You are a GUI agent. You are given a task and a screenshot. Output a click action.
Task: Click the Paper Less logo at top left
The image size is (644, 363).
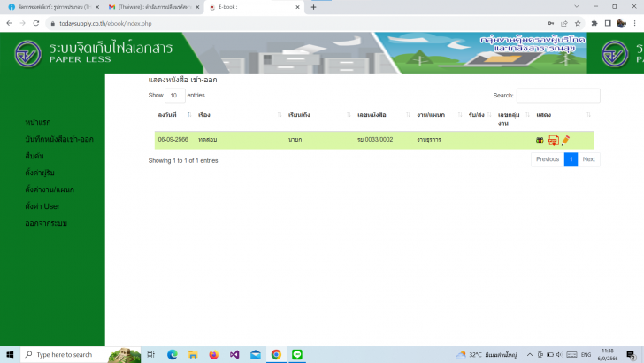[x=27, y=53]
